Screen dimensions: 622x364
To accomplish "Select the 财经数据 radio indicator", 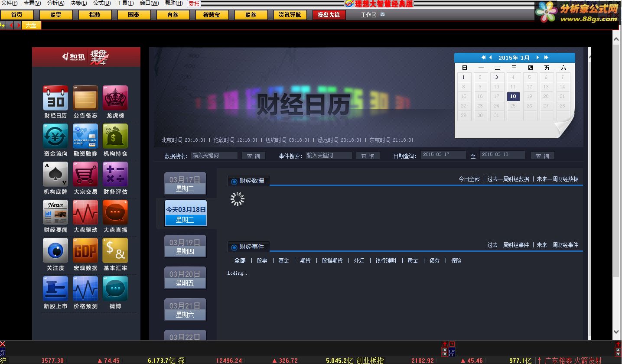I will 234,182.
